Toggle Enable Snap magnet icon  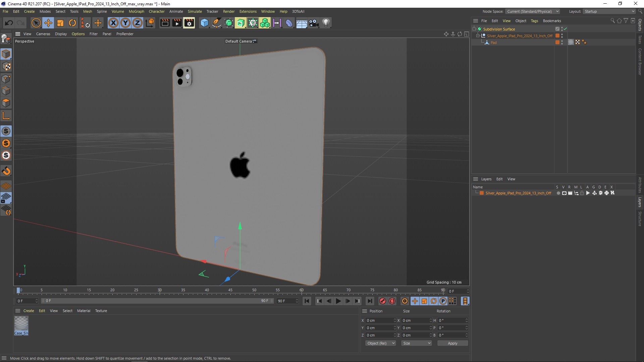[6, 171]
